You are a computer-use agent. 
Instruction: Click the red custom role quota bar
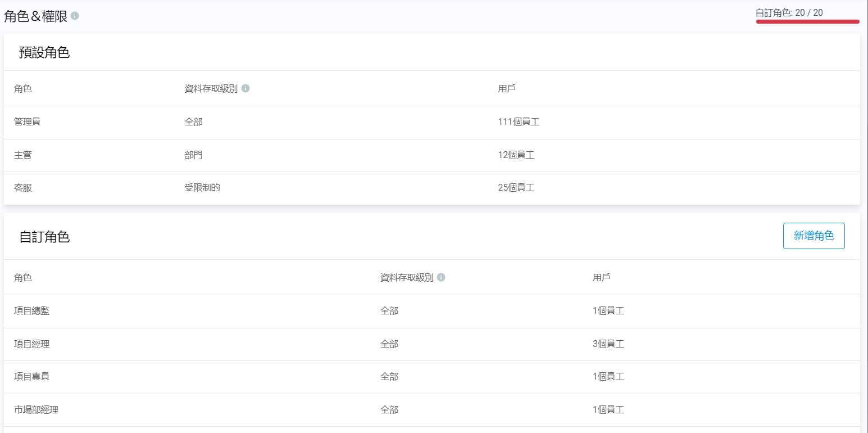[807, 22]
